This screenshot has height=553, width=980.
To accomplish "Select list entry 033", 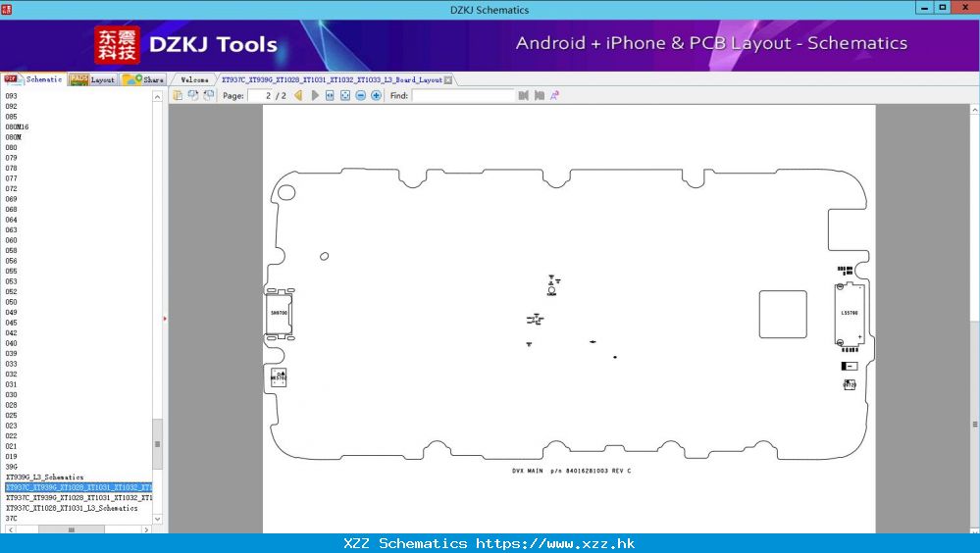I will coord(11,365).
